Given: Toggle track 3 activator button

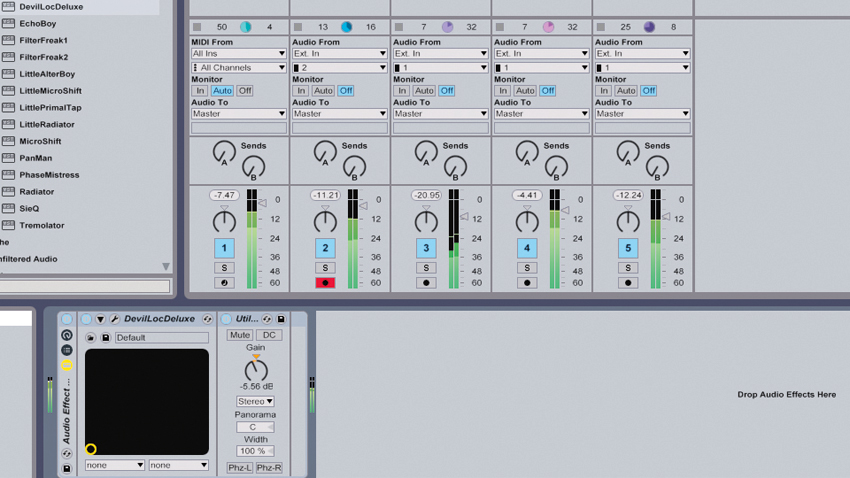Looking at the screenshot, I should click(426, 248).
